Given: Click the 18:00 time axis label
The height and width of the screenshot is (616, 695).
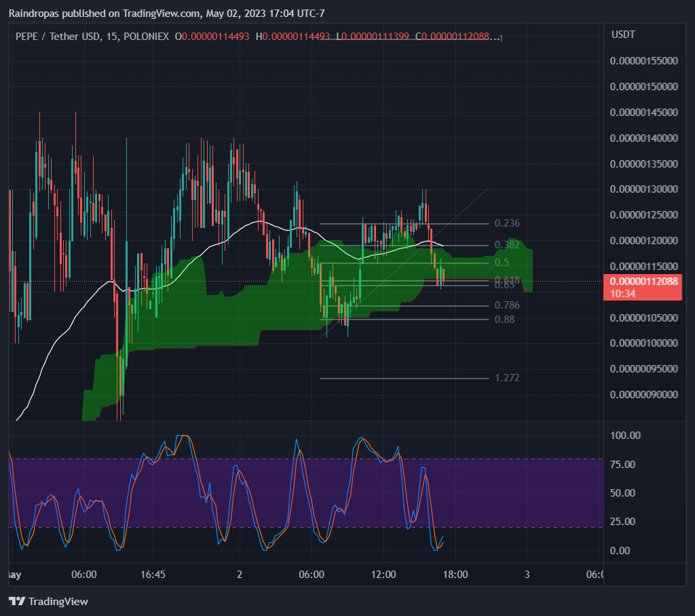Looking at the screenshot, I should pos(455,575).
